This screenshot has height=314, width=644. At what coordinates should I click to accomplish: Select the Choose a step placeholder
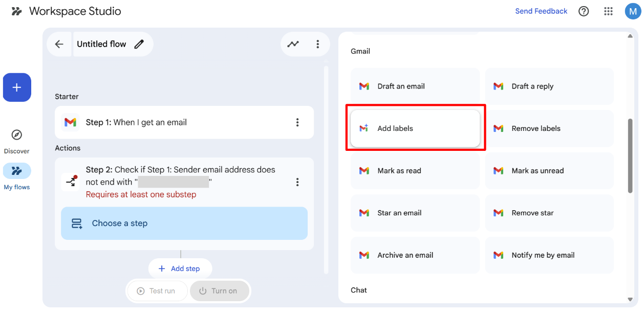pos(184,223)
